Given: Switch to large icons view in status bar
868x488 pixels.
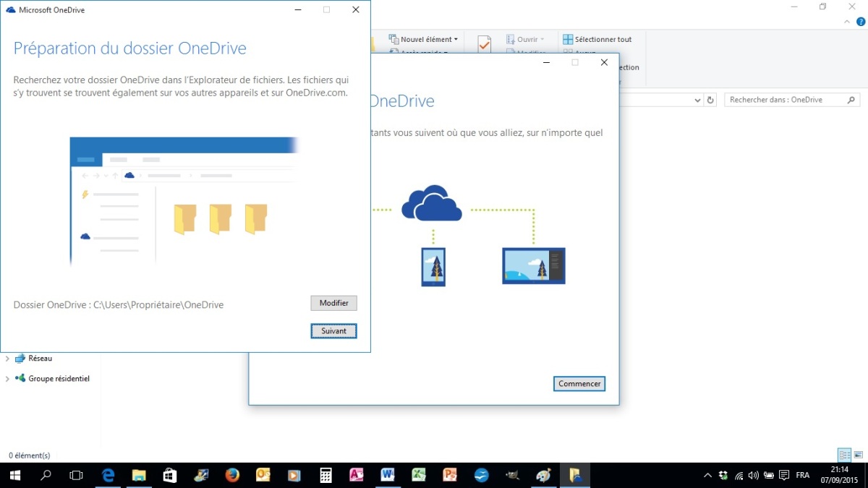Looking at the screenshot, I should [858, 455].
